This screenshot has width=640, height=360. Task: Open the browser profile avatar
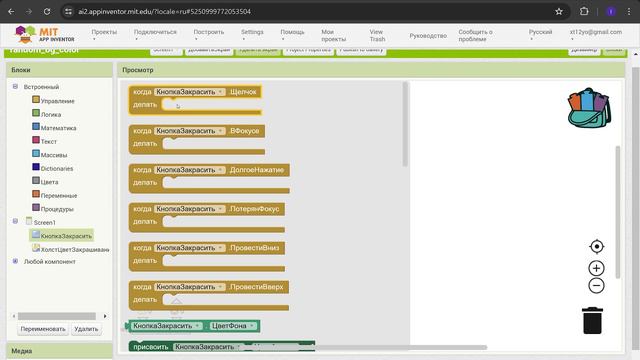click(x=611, y=11)
